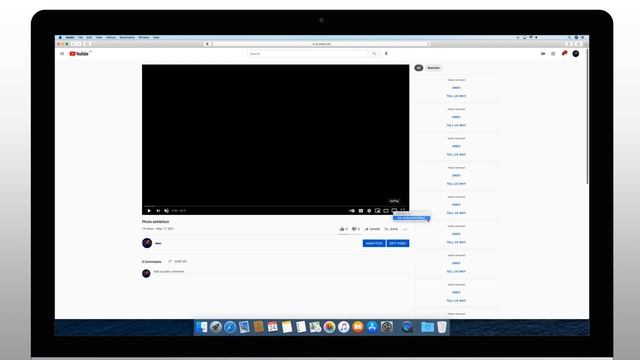Open the notifications bell
This screenshot has height=360, width=640.
pos(564,53)
